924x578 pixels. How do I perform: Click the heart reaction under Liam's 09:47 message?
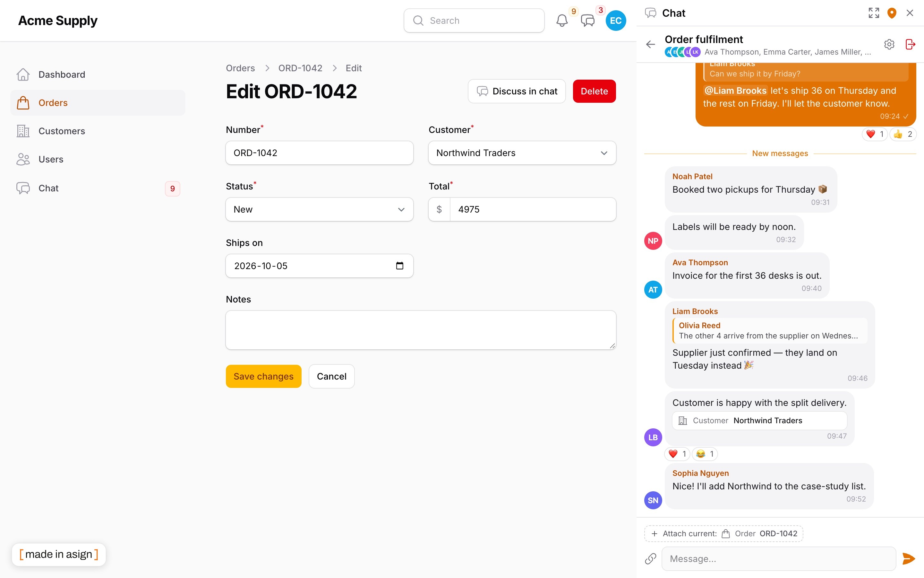[677, 454]
